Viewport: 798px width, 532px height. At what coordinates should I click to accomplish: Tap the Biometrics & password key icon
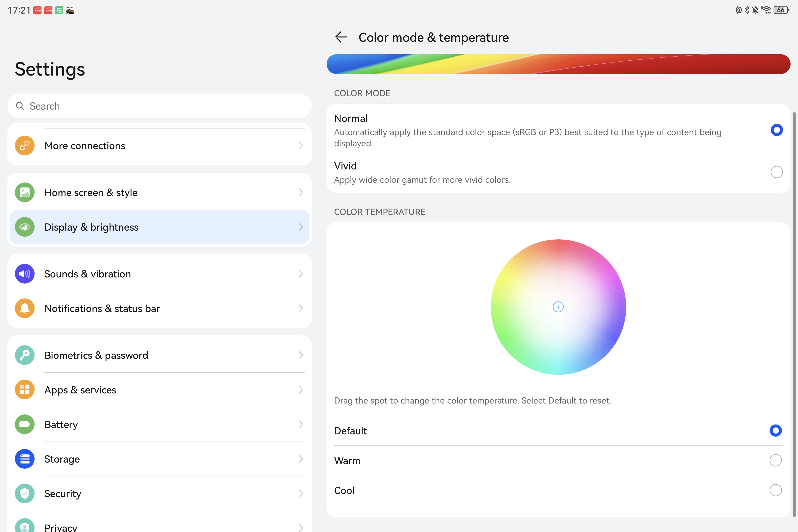25,355
